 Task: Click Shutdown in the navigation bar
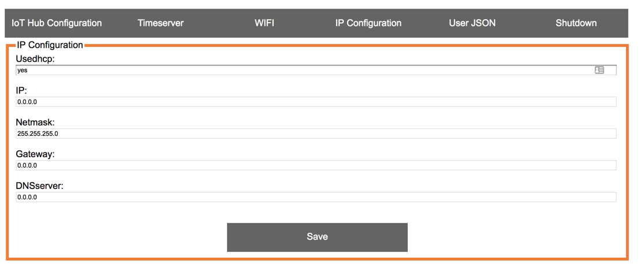[576, 23]
